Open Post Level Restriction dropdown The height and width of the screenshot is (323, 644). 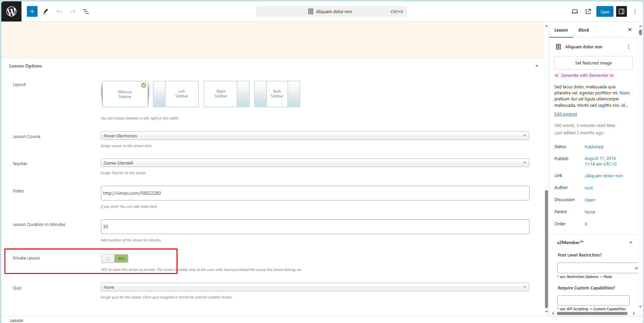[598, 268]
